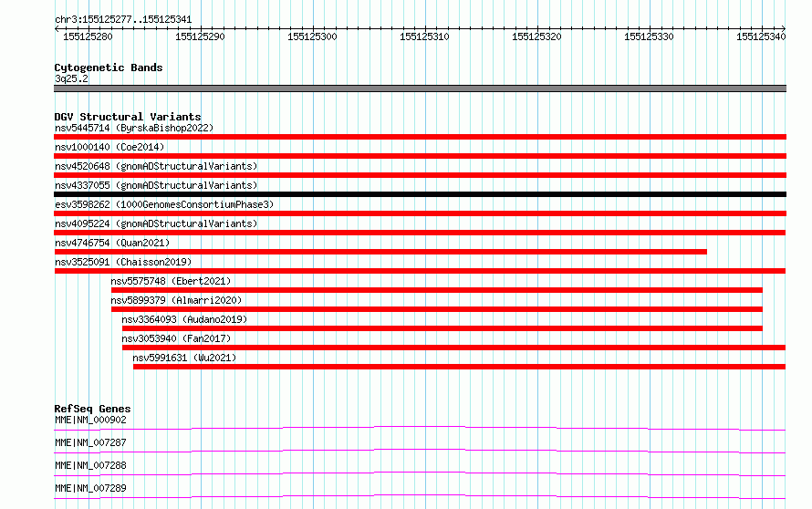The width and height of the screenshot is (812, 509).
Task: Click the red bar for nsv3053940
Action: click(x=453, y=348)
